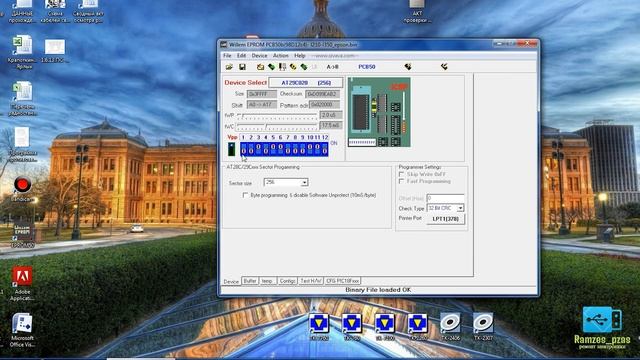Click the Pattern adr value field
The height and width of the screenshot is (360, 640).
324,104
